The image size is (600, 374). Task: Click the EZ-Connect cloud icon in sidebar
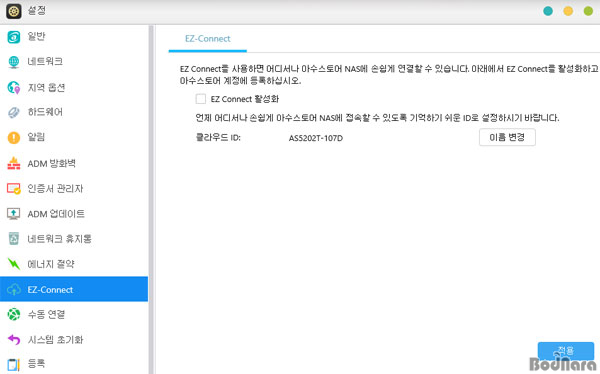click(x=14, y=290)
